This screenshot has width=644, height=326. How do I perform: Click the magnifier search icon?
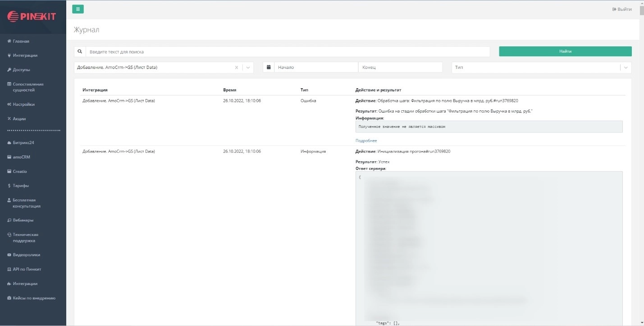point(80,52)
